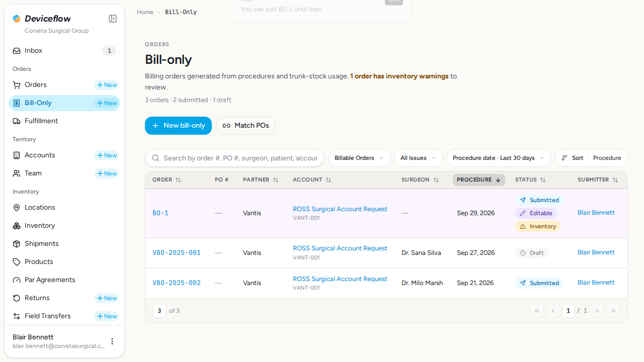
Task: Open Blair Bennett link on VBO-2025-002 row
Action: coord(596,283)
